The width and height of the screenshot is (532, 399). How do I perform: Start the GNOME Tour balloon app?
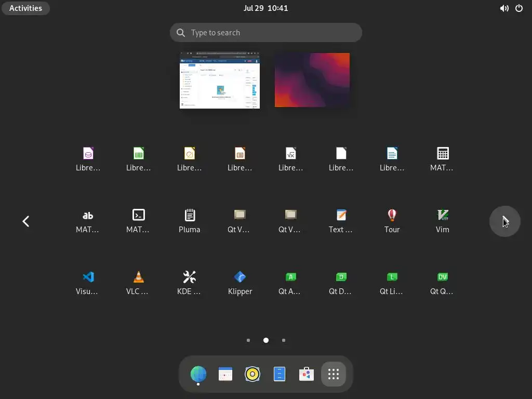(392, 215)
